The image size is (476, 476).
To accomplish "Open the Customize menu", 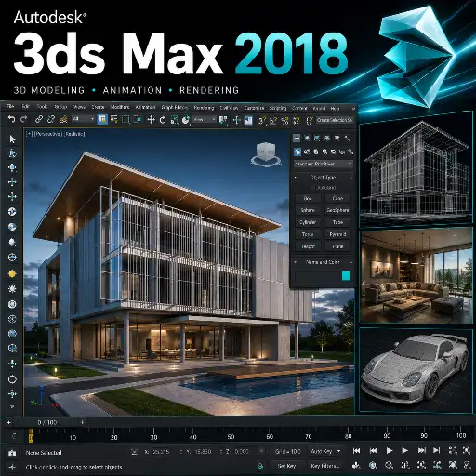I will pos(254,108).
